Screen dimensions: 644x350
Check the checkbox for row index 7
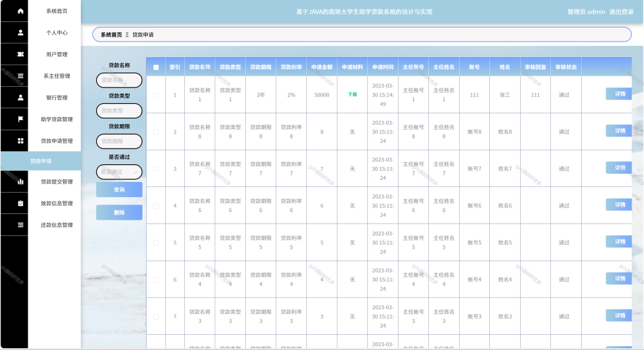pos(156,317)
